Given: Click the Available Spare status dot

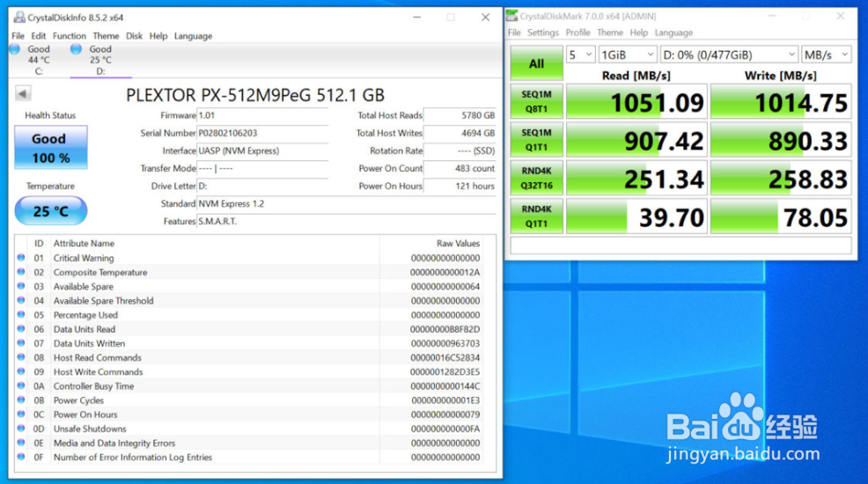Looking at the screenshot, I should pyautogui.click(x=21, y=286).
